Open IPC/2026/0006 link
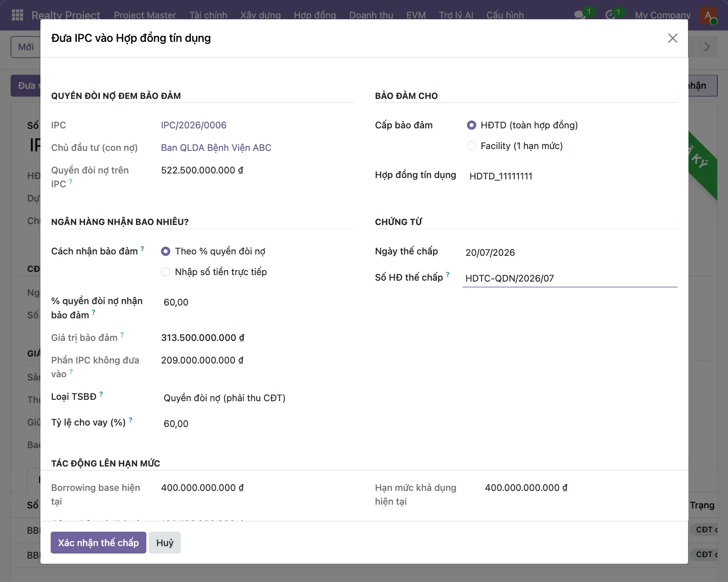The width and height of the screenshot is (728, 582). (x=194, y=125)
